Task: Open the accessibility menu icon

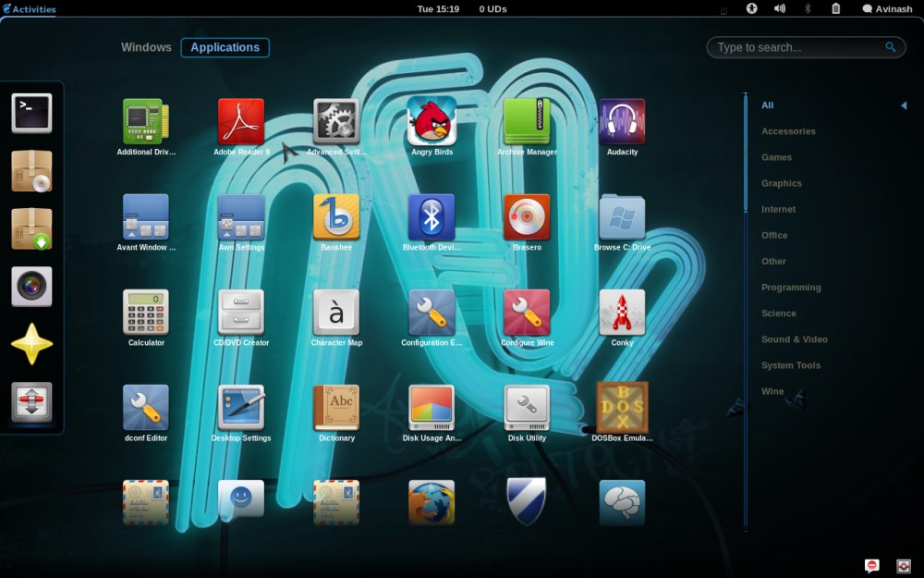Action: click(751, 9)
